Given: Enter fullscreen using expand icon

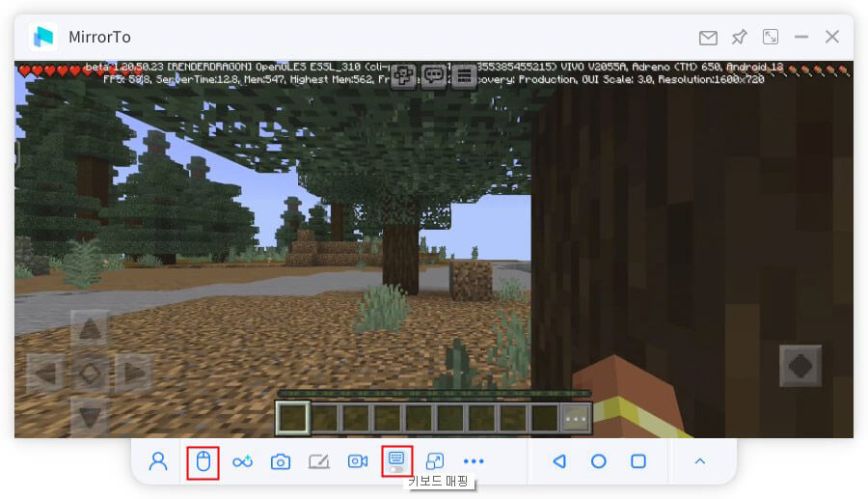Looking at the screenshot, I should (x=771, y=37).
